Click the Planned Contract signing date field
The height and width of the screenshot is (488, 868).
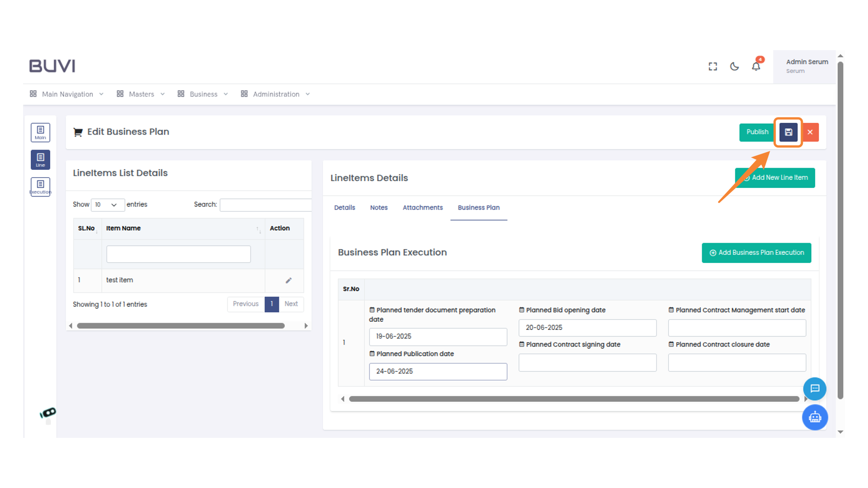[x=587, y=363]
